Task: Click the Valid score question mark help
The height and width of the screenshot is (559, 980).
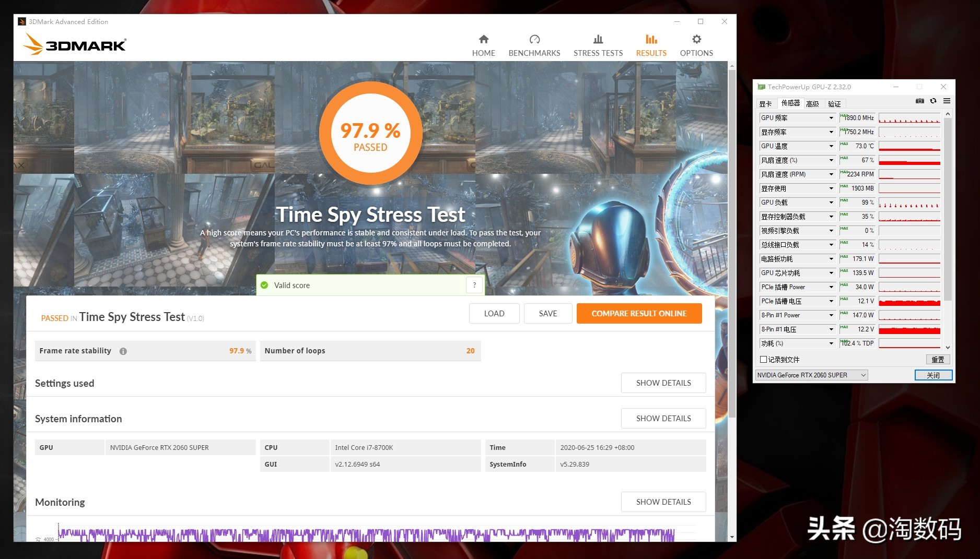Action: point(474,285)
